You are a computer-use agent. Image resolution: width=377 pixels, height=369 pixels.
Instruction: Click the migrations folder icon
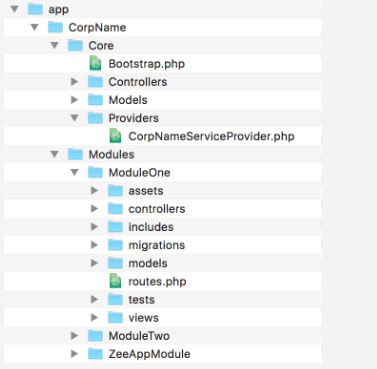pyautogui.click(x=115, y=245)
